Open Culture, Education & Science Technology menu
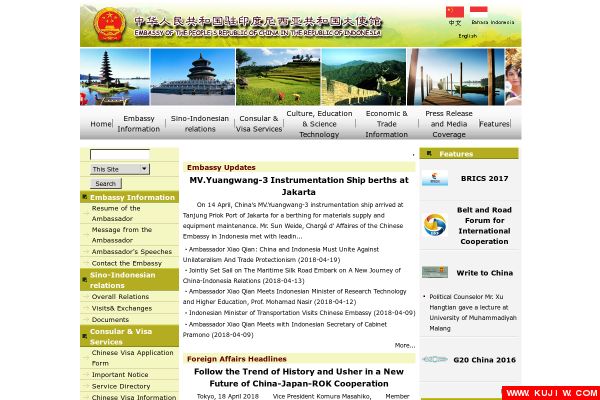Screen dimensions: 600x400 [319, 124]
